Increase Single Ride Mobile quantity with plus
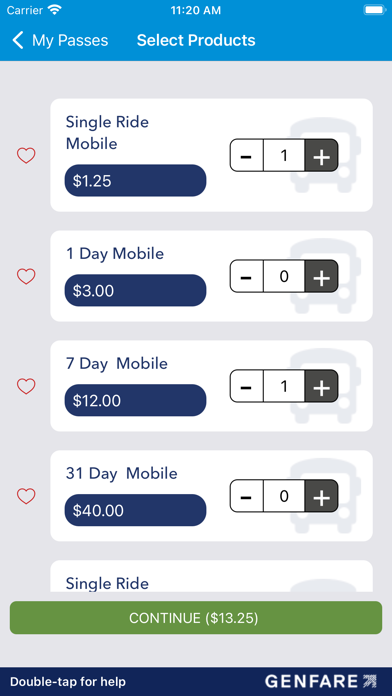The width and height of the screenshot is (392, 696). (x=321, y=155)
